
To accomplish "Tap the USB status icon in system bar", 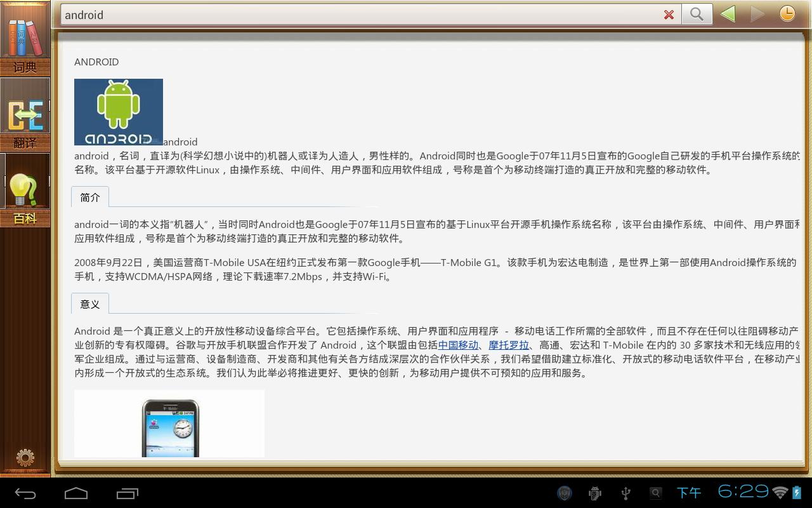I will click(625, 493).
